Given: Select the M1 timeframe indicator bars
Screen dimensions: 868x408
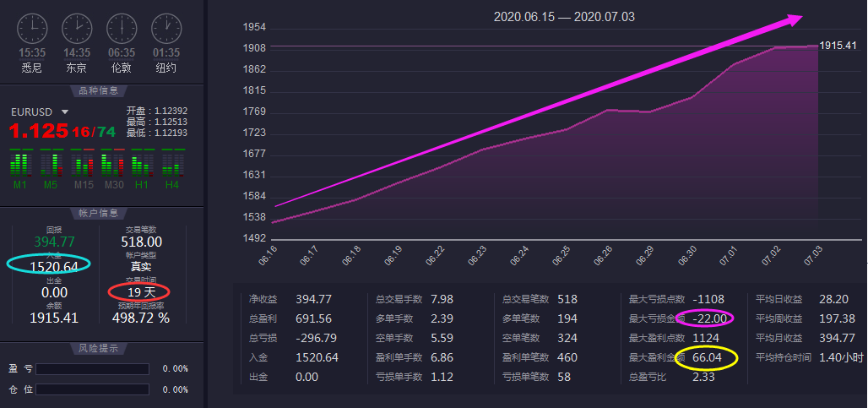Looking at the screenshot, I should click(x=20, y=163).
